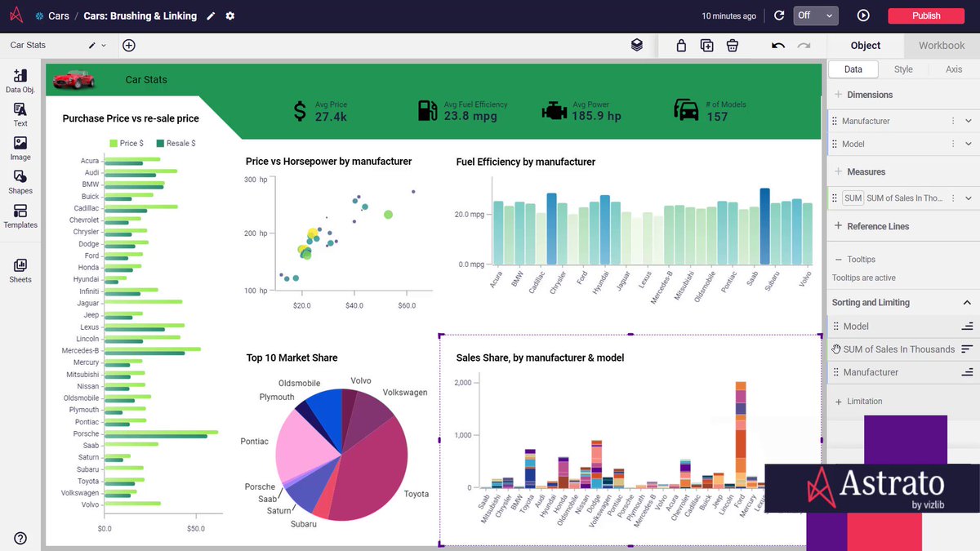Screen dimensions: 980x551
Task: Add a reference line via Reference Lines
Action: point(838,226)
